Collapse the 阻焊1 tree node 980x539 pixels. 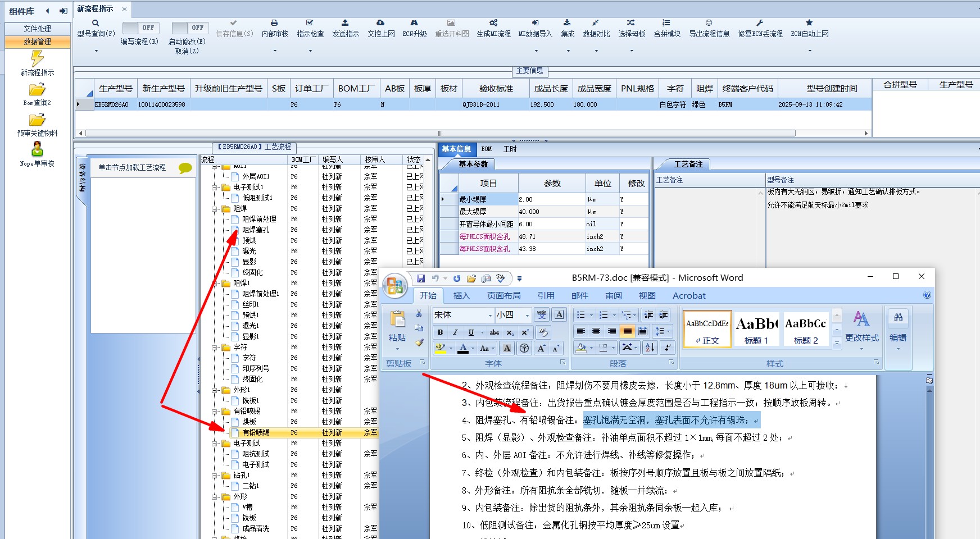coord(215,284)
